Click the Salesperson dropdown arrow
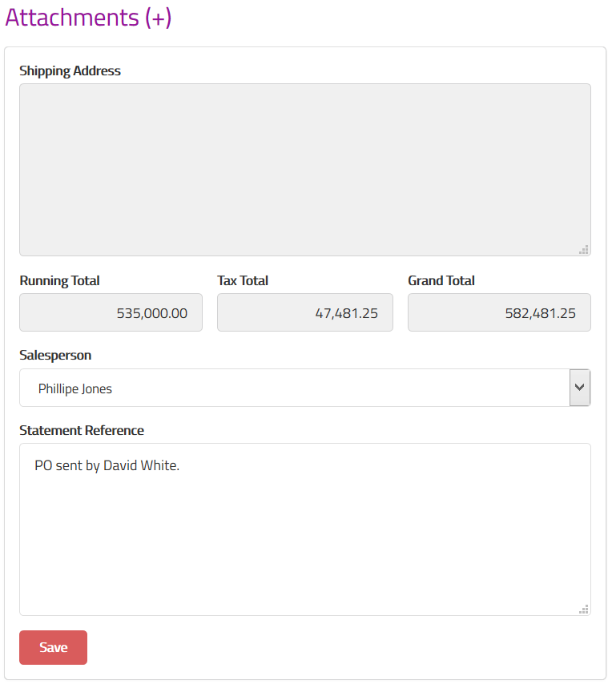Viewport: 616px width, 688px height. tap(579, 388)
